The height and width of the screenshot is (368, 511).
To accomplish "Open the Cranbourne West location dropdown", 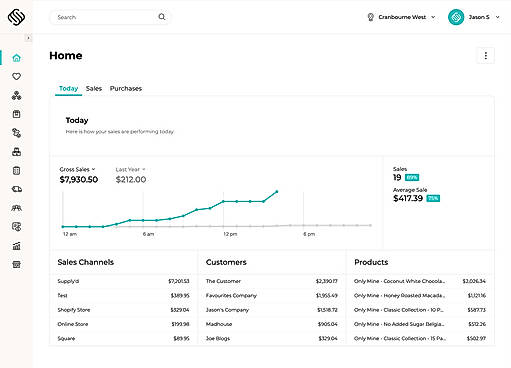I will [x=401, y=17].
